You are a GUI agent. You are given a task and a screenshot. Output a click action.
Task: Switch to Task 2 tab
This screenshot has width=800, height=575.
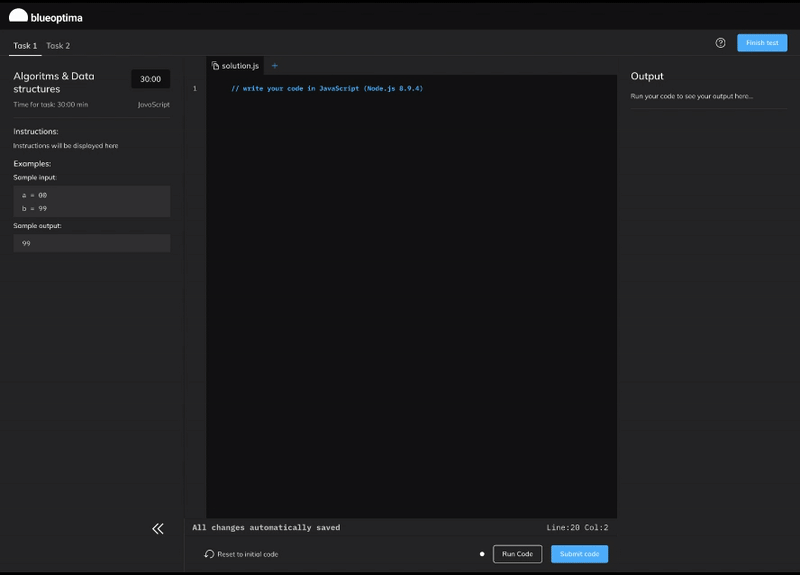[58, 45]
